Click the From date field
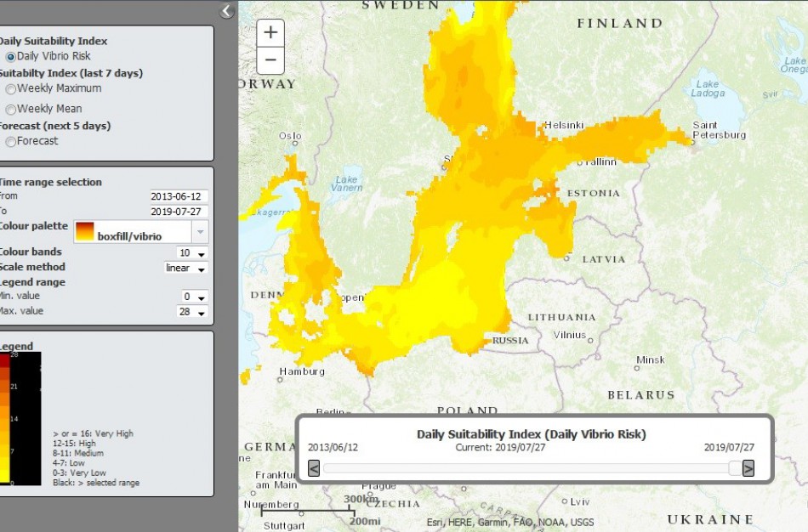808x532 pixels. 179,196
